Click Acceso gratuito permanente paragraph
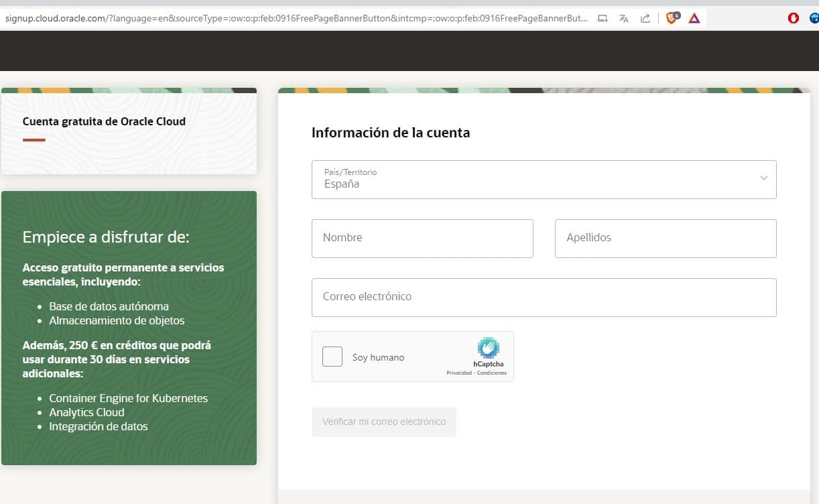The width and height of the screenshot is (819, 504). point(123,274)
